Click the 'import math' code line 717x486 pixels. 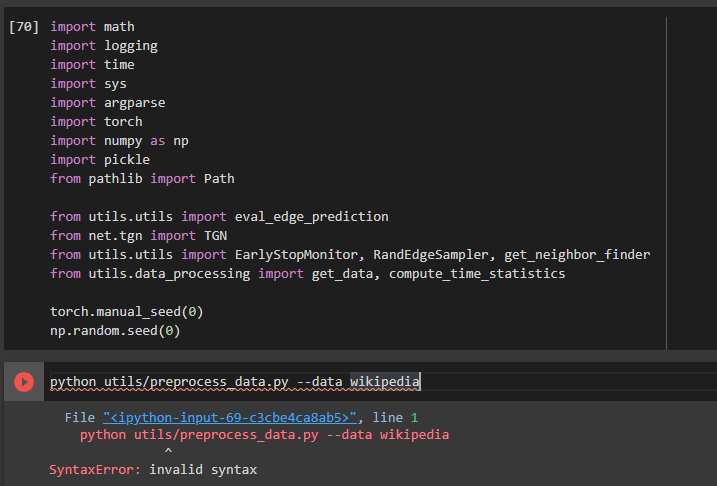[x=92, y=27]
